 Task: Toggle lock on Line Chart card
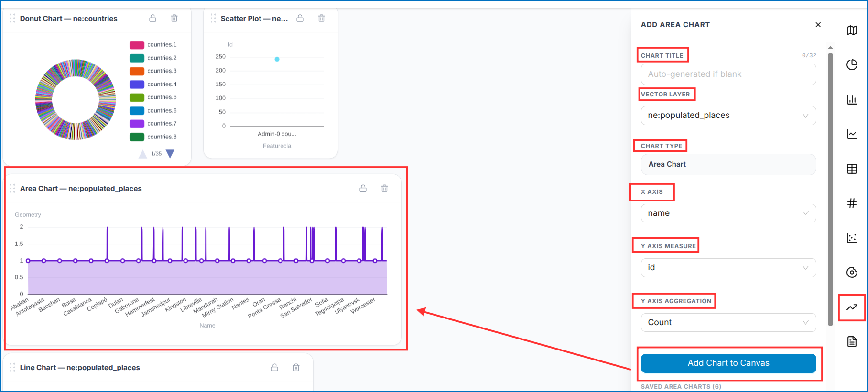[275, 367]
